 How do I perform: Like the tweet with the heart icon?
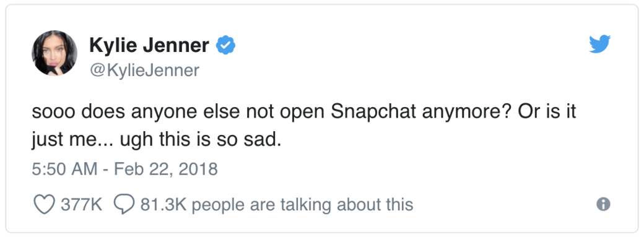[45, 204]
